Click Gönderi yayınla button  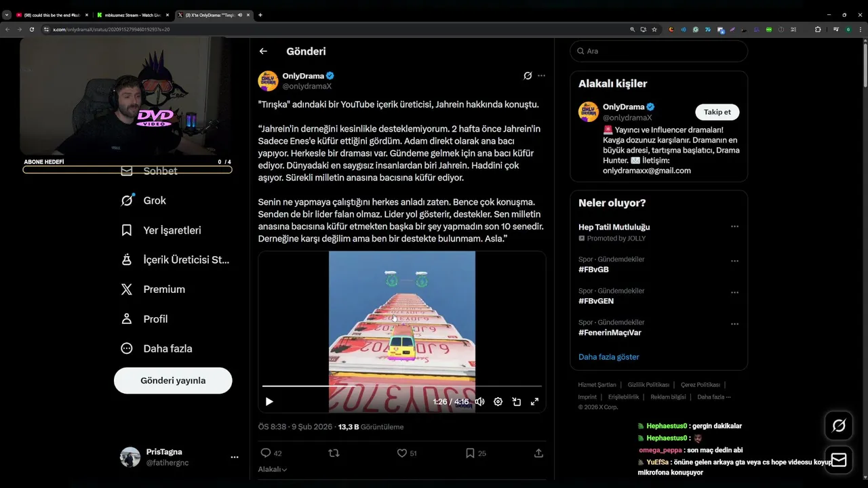(173, 380)
